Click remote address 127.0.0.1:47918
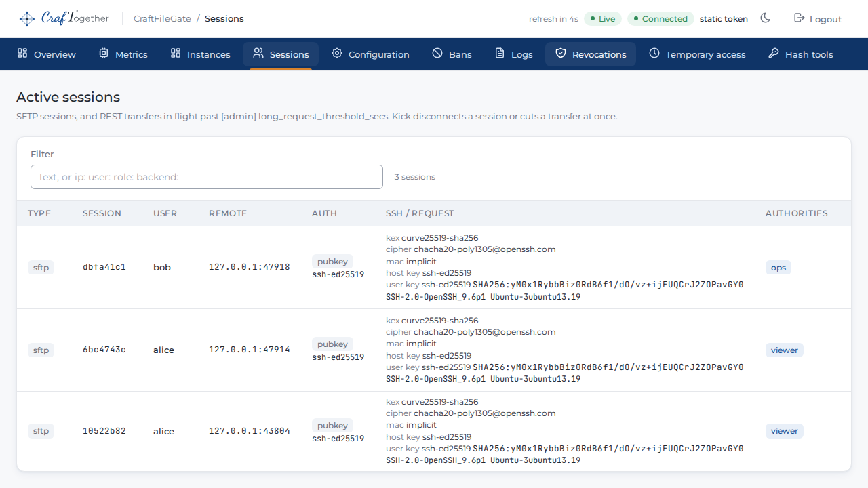Image resolution: width=868 pixels, height=488 pixels. pos(250,267)
